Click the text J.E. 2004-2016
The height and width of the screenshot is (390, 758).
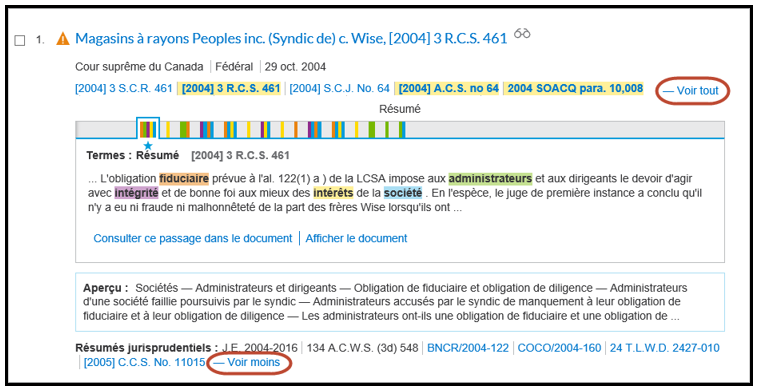[x=259, y=348]
